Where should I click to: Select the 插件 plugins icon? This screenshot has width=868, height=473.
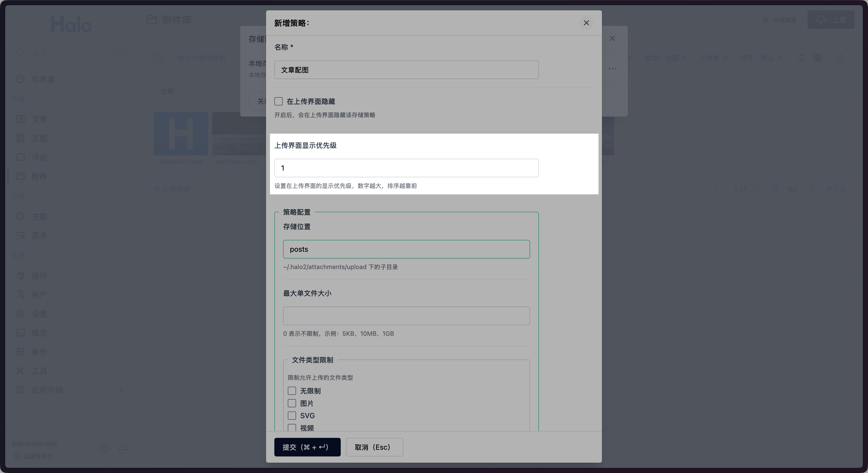click(21, 276)
